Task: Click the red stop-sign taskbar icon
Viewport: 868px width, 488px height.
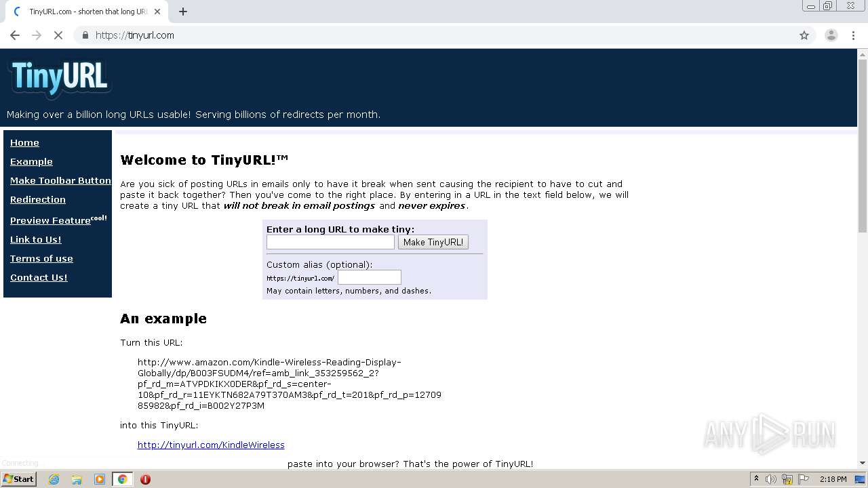Action: click(145, 479)
